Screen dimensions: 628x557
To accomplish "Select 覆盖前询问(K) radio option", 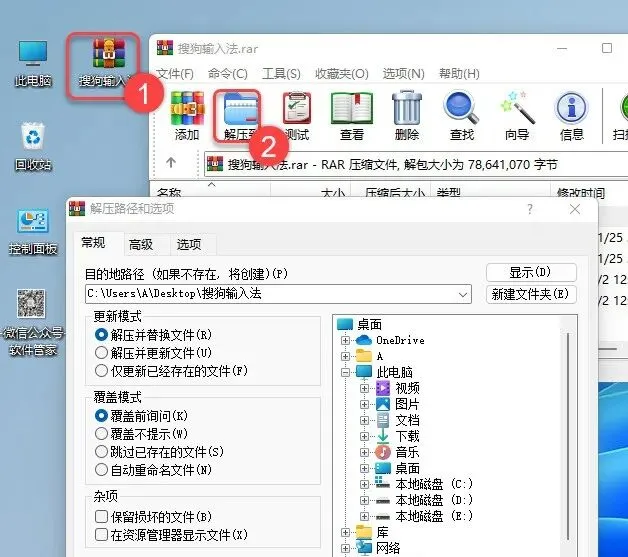I will (141, 416).
